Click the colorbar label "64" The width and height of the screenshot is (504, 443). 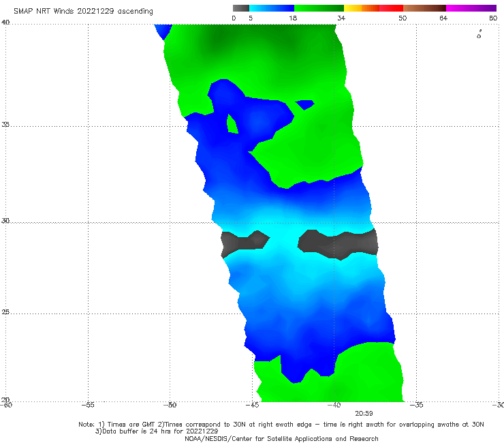[443, 18]
